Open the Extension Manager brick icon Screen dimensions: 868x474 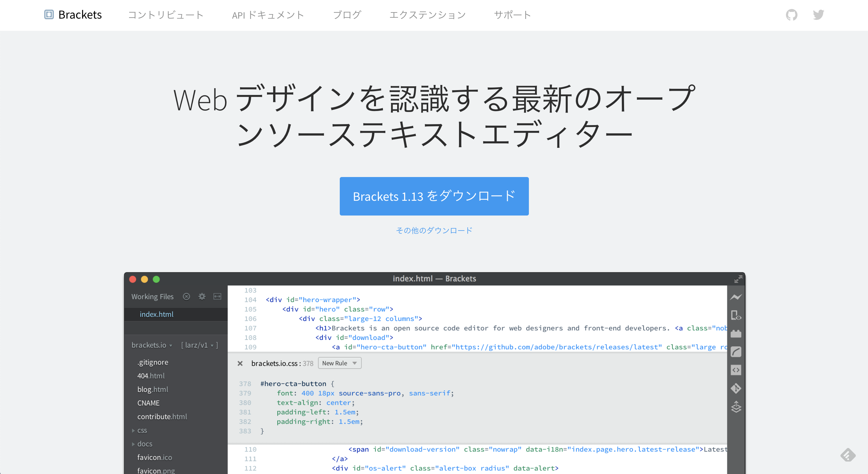click(x=736, y=334)
